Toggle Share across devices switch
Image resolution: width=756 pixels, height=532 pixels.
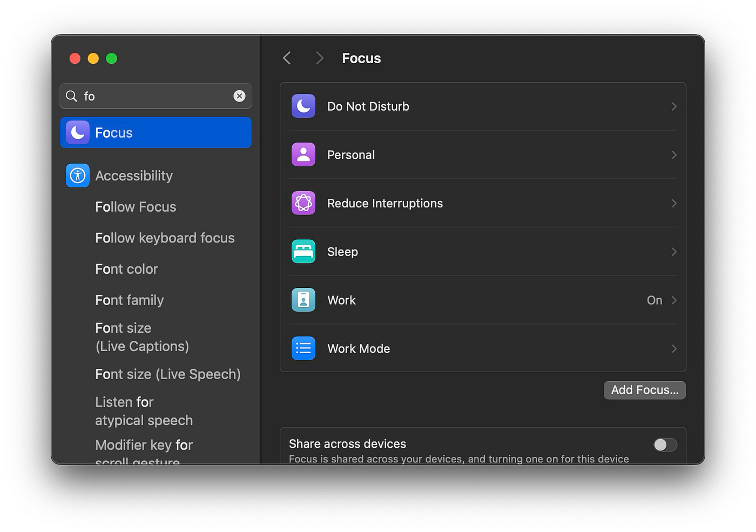(x=665, y=445)
